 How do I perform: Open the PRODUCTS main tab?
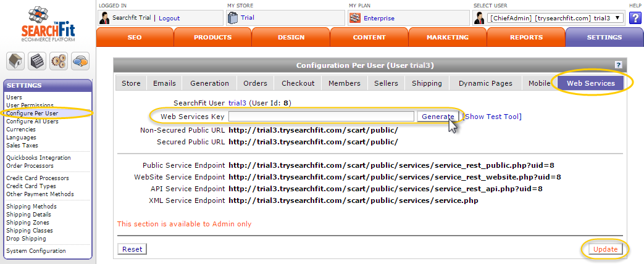[213, 38]
